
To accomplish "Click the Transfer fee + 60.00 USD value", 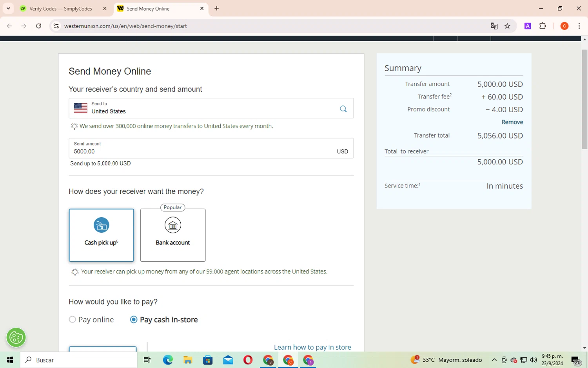I will [x=502, y=97].
